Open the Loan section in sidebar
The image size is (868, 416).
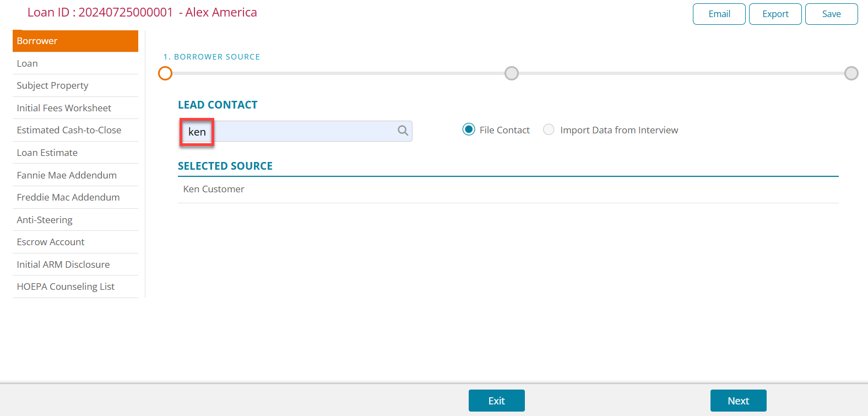click(28, 63)
